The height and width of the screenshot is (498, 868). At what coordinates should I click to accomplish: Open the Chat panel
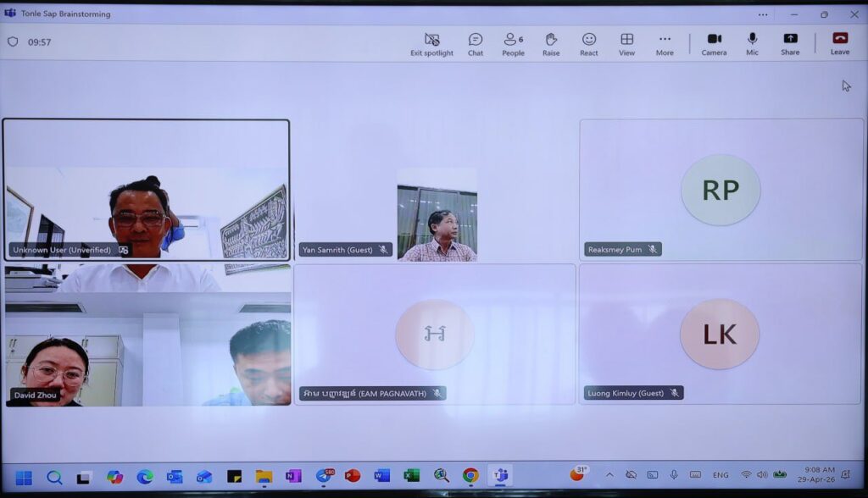[x=476, y=43]
